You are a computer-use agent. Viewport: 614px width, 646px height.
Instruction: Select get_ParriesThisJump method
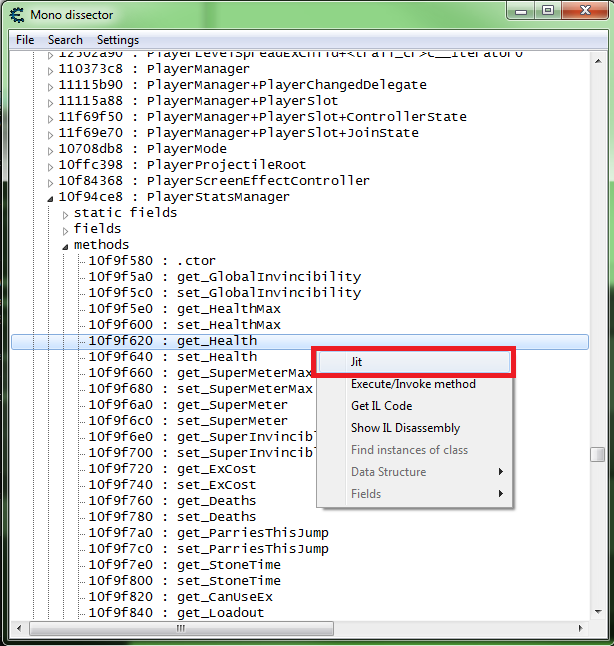coord(209,533)
